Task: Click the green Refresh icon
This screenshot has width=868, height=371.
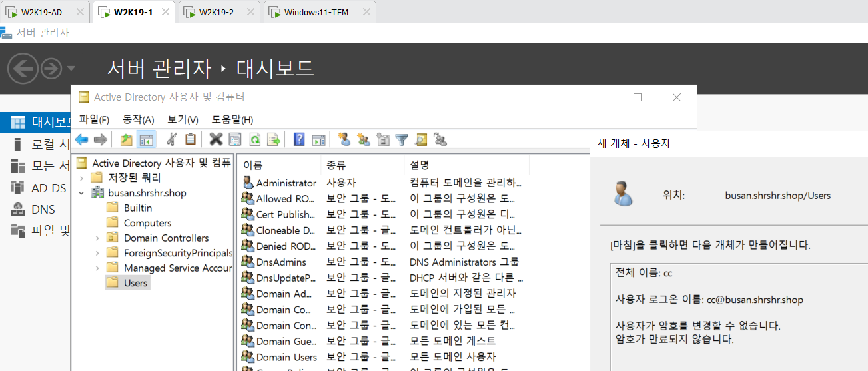Action: click(254, 139)
